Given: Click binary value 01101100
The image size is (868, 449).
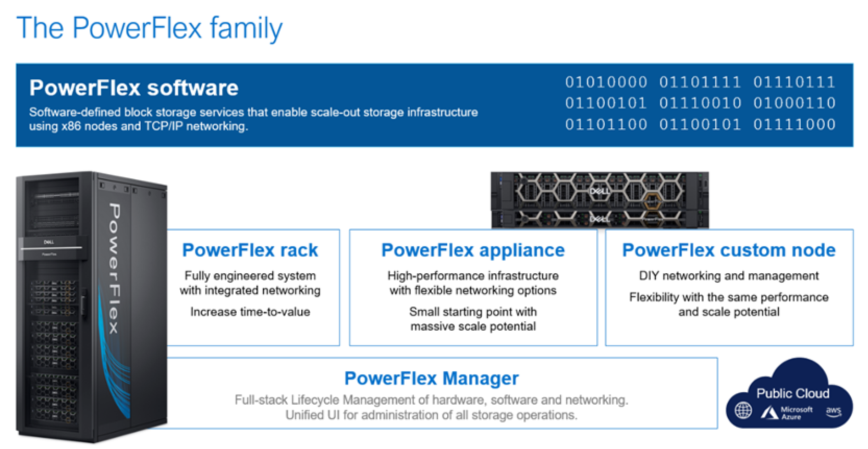Looking at the screenshot, I should 606,124.
